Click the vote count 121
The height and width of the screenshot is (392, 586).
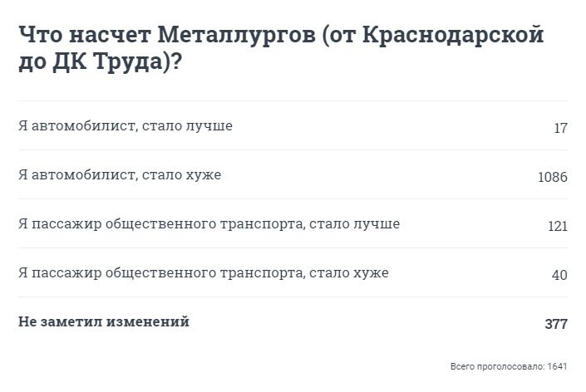[558, 226]
